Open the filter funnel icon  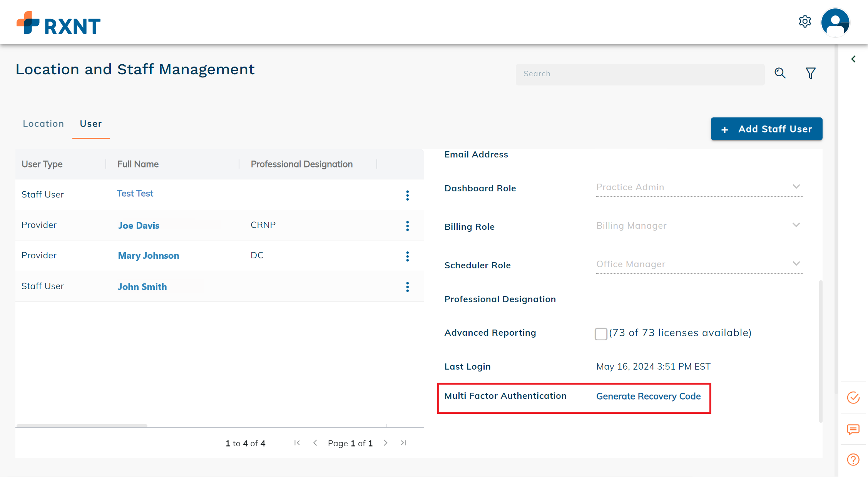[x=810, y=73]
